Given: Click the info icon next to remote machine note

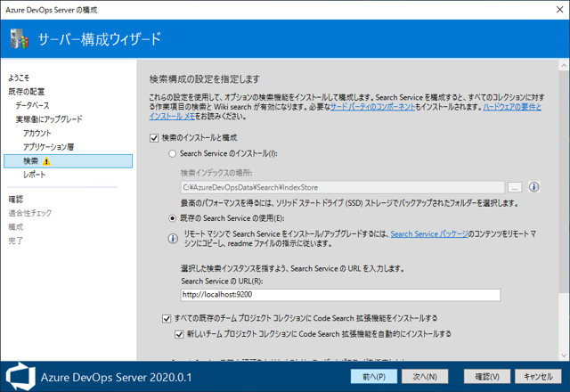Looking at the screenshot, I should pos(173,239).
